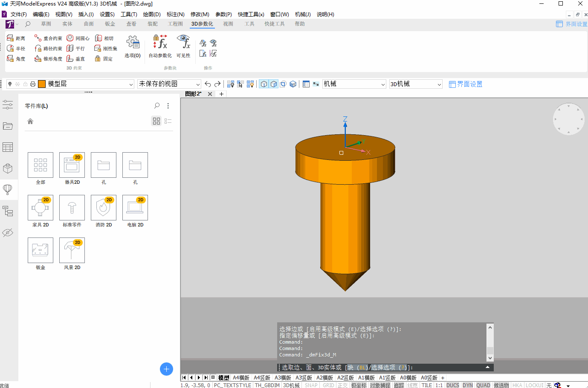Toggle the hidden-eye sidebar panel
Screen dimensions: 588x388
[x=8, y=232]
